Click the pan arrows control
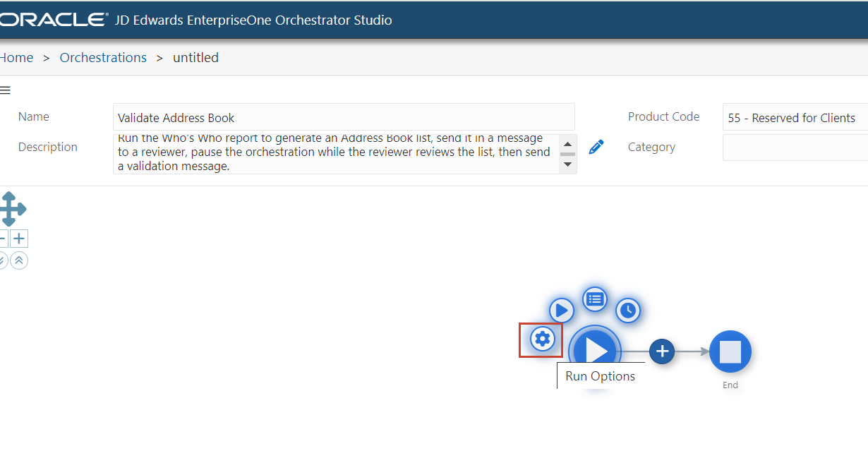 coord(11,208)
